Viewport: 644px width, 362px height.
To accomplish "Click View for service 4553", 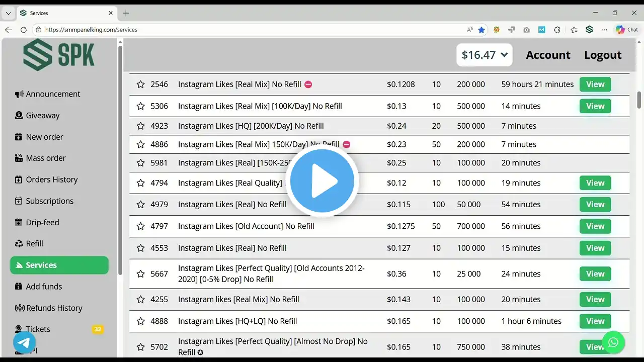I will pos(595,248).
